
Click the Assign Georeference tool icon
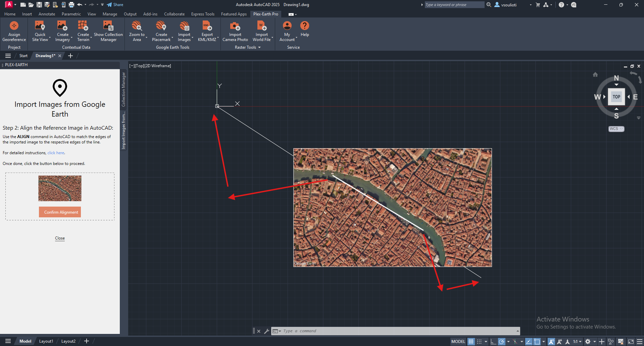[14, 26]
